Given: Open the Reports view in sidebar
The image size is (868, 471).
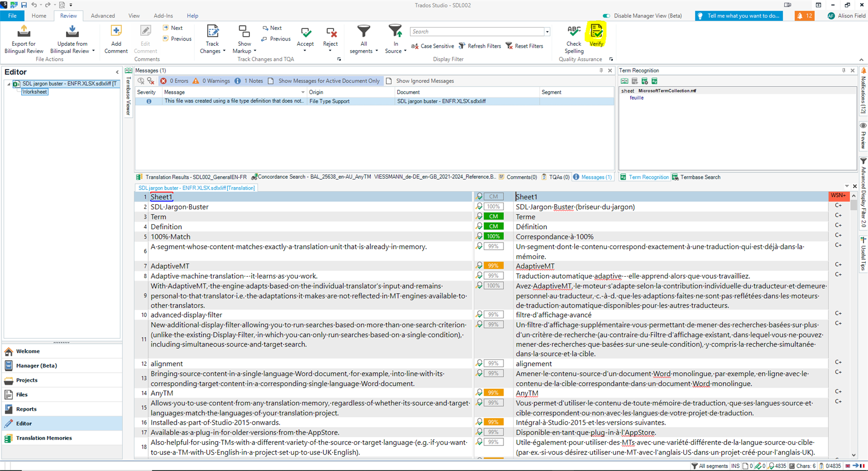Looking at the screenshot, I should point(63,409).
